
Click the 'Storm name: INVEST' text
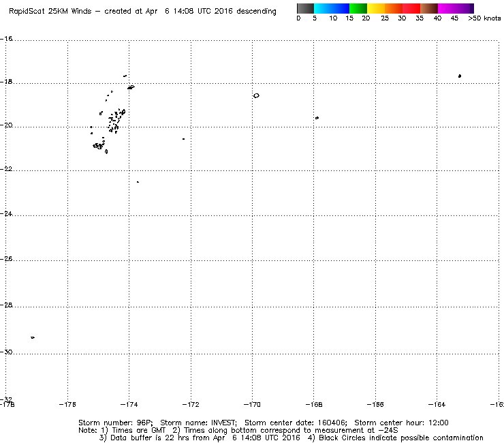point(198,423)
